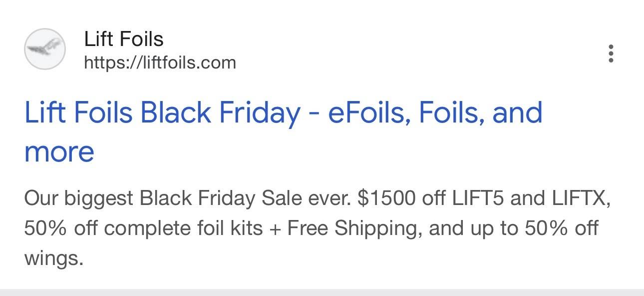644x296 pixels.
Task: Click the word "more" in the blue title
Action: (59, 151)
